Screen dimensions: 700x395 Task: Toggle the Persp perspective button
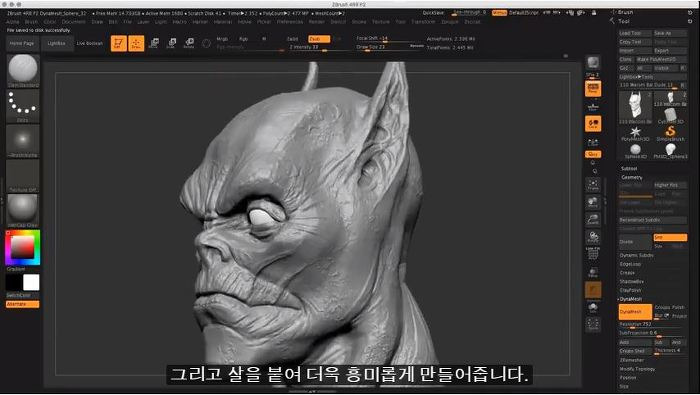593,89
